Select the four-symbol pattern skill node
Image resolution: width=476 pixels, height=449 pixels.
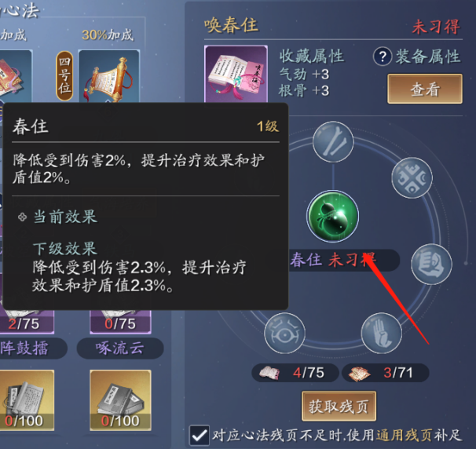pyautogui.click(x=412, y=177)
